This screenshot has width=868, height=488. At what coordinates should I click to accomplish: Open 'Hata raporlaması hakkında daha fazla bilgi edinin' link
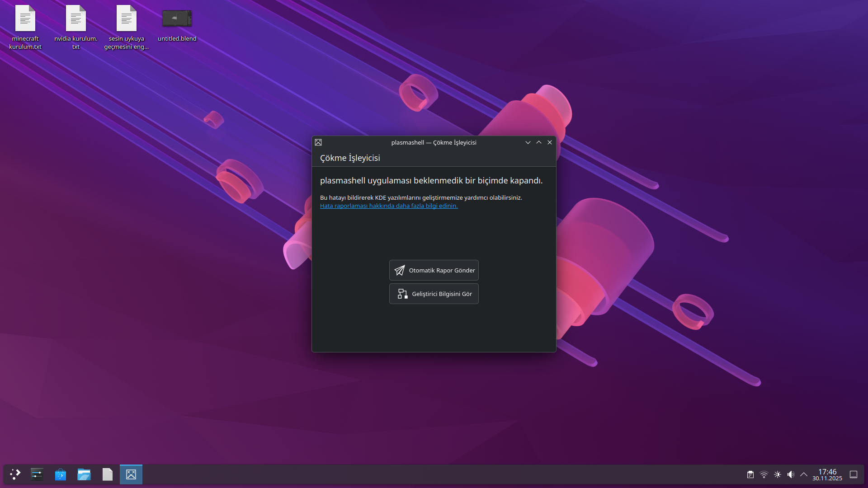click(389, 206)
